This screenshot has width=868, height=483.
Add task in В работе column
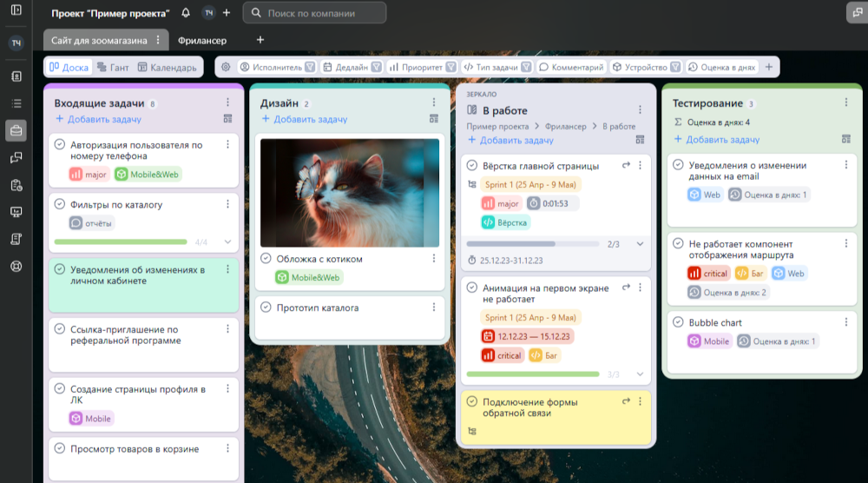click(x=510, y=140)
